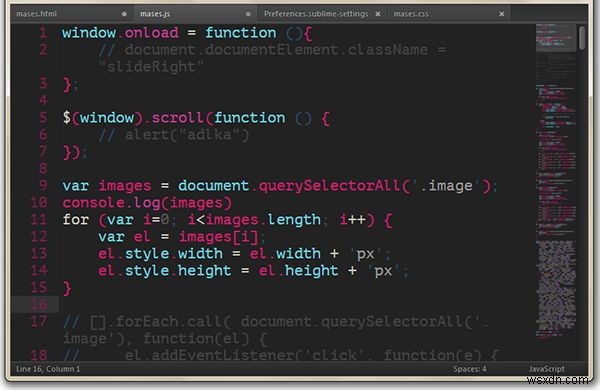The image size is (600, 390).
Task: Click 'scroll' in the line 5 code
Action: [x=178, y=118]
